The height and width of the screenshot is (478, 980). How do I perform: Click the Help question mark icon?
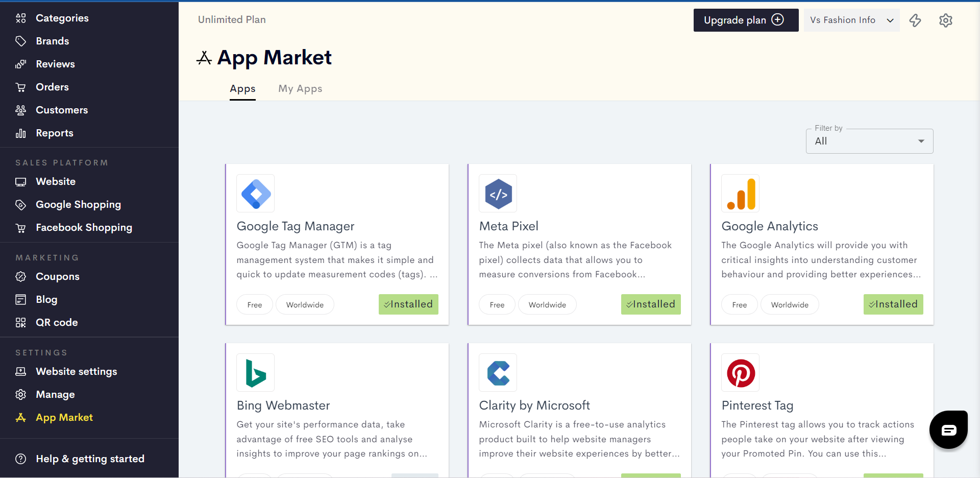coord(20,459)
